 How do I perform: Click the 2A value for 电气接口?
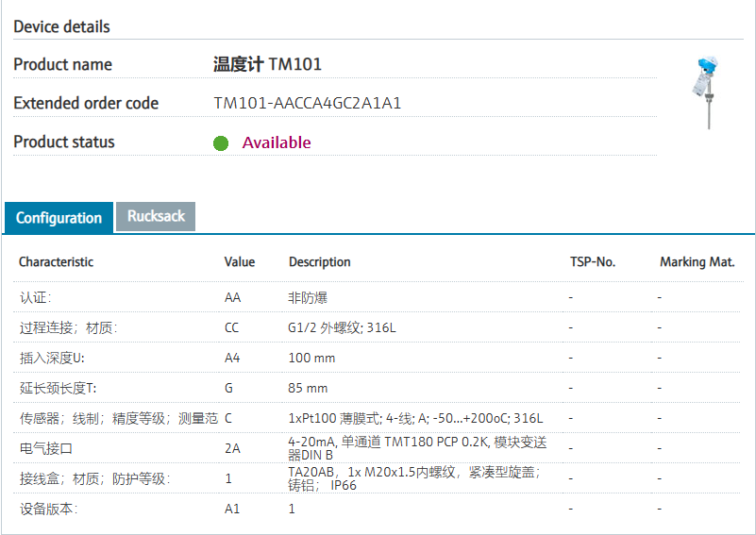click(232, 448)
